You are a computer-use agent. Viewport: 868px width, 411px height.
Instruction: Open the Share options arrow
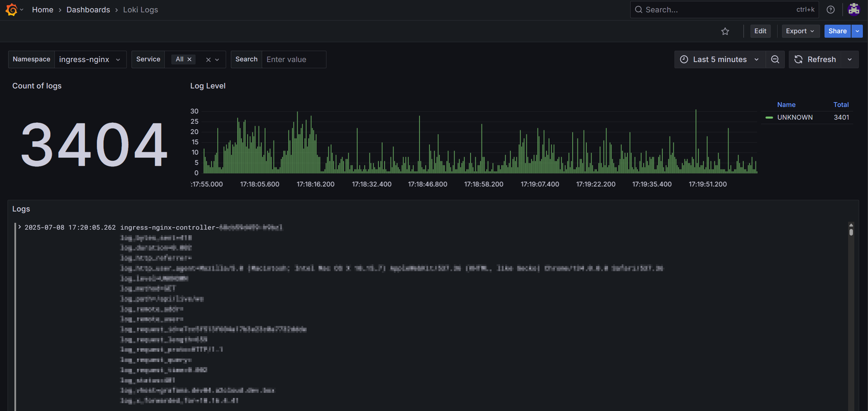point(857,31)
